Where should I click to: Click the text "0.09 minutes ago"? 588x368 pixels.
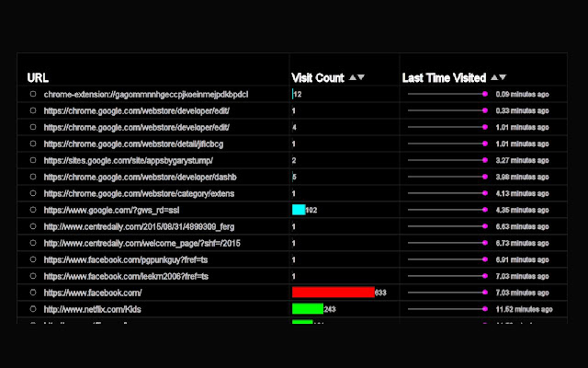(x=522, y=94)
